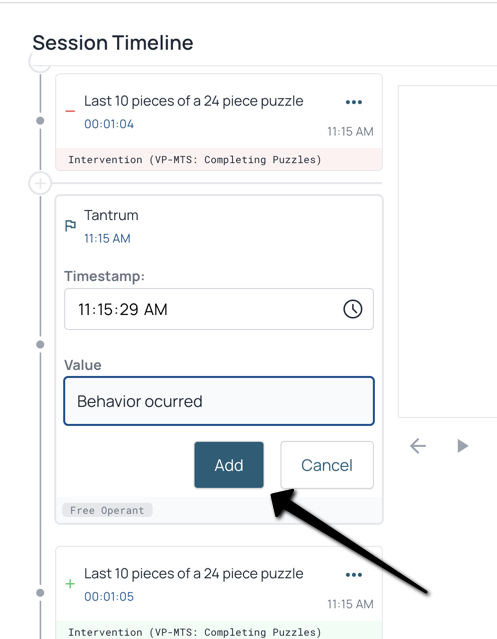The width and height of the screenshot is (497, 639).
Task: Open three-dot menu on first puzzle entry
Action: click(353, 102)
